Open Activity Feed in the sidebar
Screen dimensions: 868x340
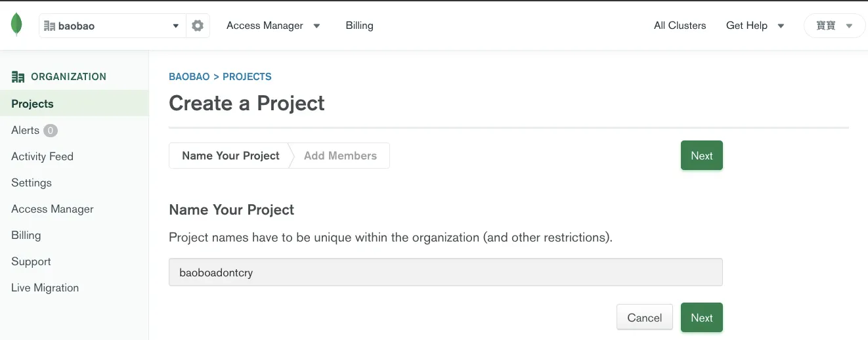[x=42, y=156]
